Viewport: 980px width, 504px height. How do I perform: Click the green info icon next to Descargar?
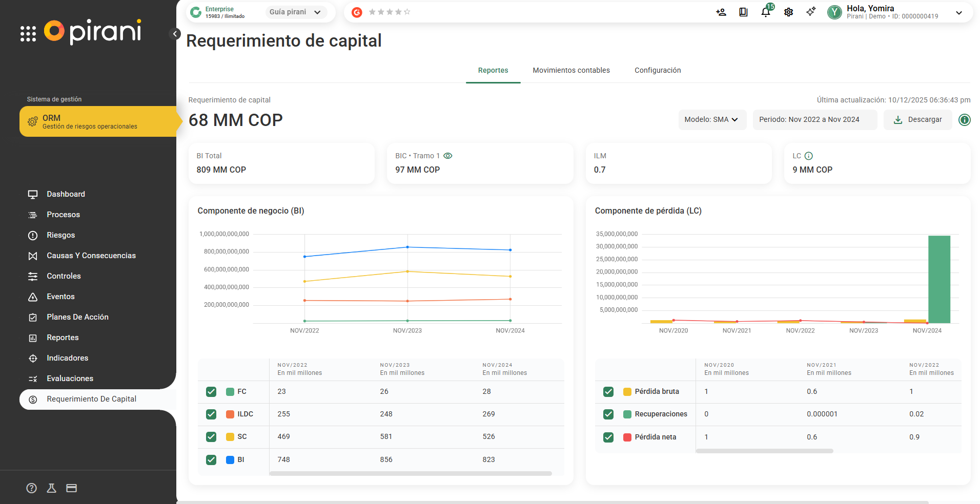964,120
